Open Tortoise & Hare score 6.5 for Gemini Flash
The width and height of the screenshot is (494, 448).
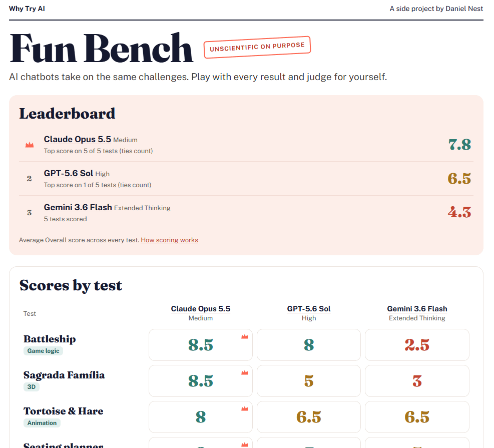(x=417, y=417)
